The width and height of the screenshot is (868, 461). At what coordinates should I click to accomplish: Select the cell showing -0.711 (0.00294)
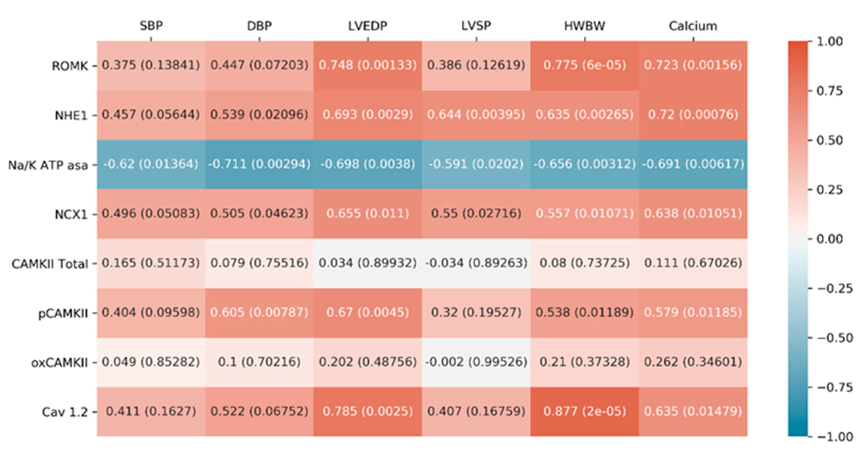point(259,164)
